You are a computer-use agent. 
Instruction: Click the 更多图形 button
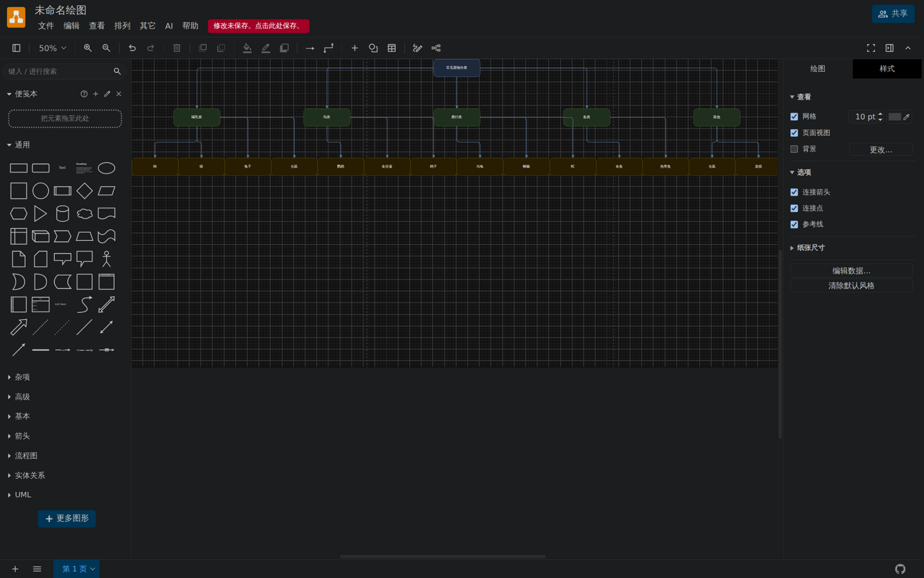pos(67,518)
